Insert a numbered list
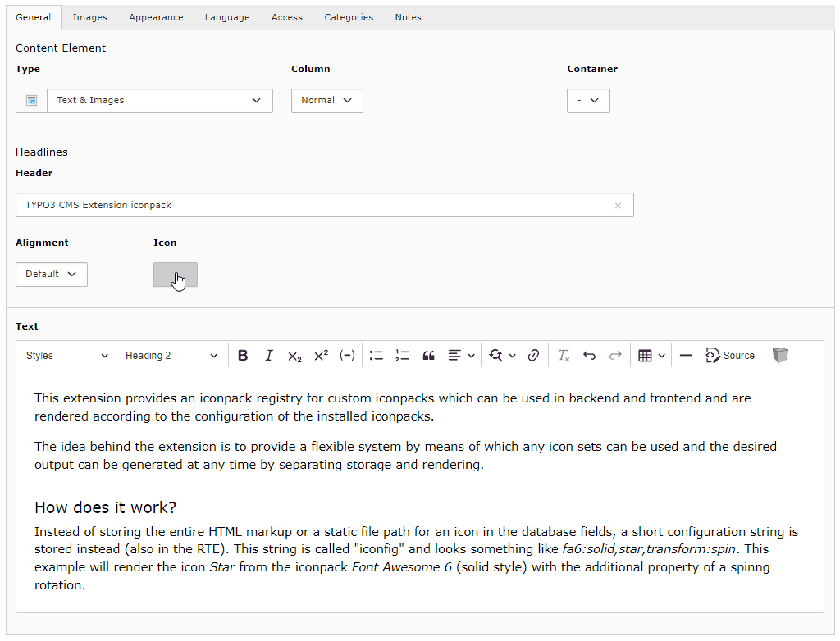 pos(402,356)
